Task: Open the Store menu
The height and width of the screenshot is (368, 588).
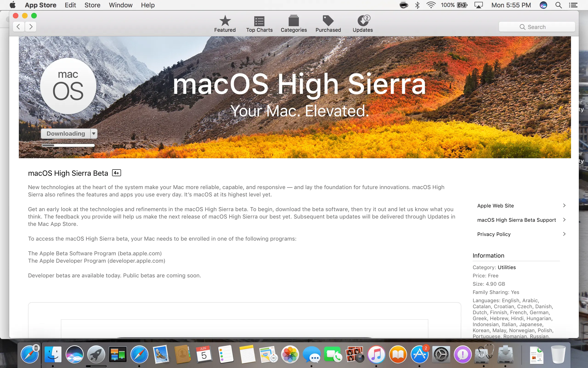Action: 92,5
